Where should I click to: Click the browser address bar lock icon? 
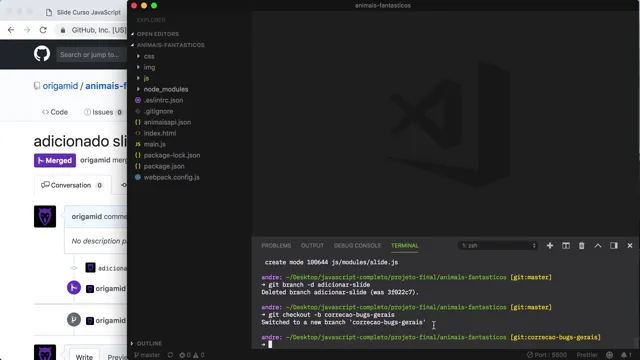(63, 30)
